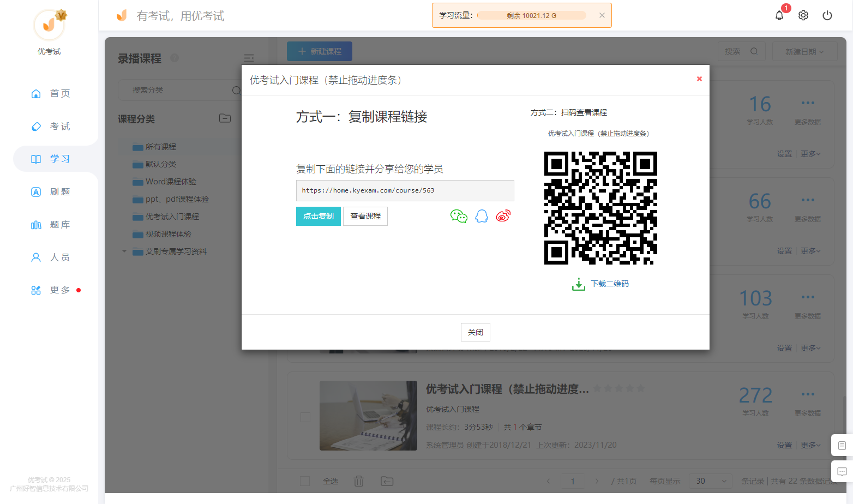Click the course link URL field
853x504 pixels.
(x=405, y=190)
